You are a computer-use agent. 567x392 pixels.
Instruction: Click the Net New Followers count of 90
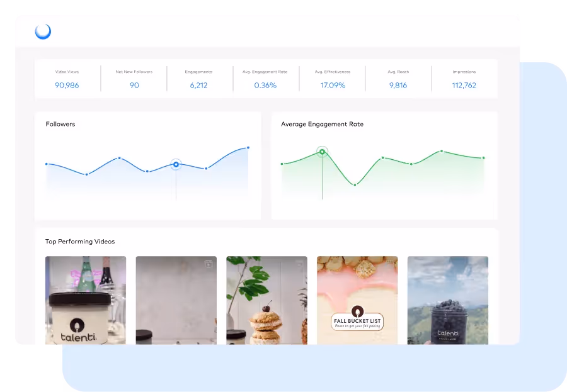[x=133, y=79]
